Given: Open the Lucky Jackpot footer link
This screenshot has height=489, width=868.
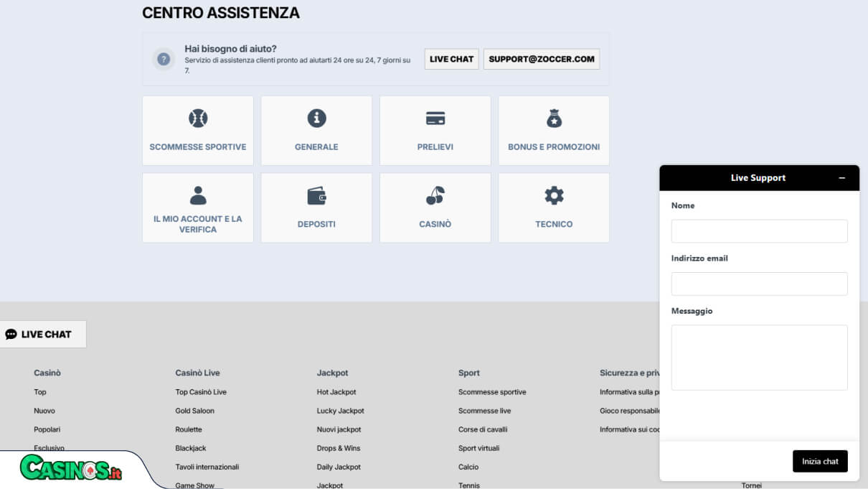Looking at the screenshot, I should (x=341, y=411).
